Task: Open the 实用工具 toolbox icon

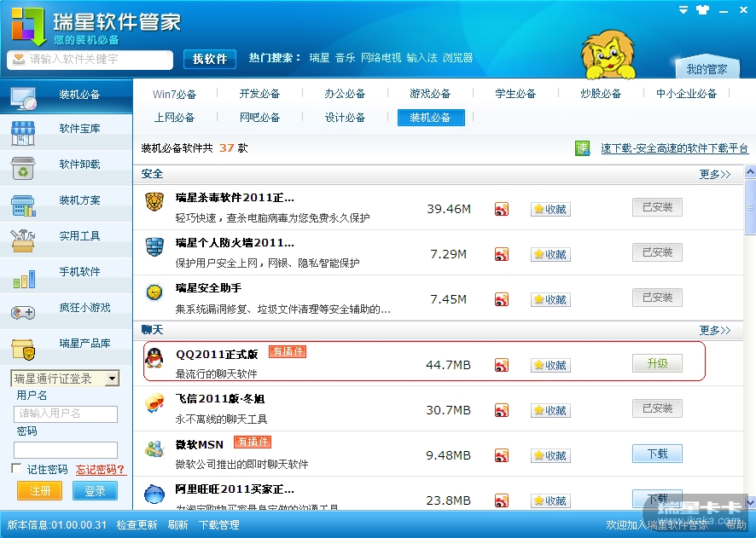Action: [23, 240]
